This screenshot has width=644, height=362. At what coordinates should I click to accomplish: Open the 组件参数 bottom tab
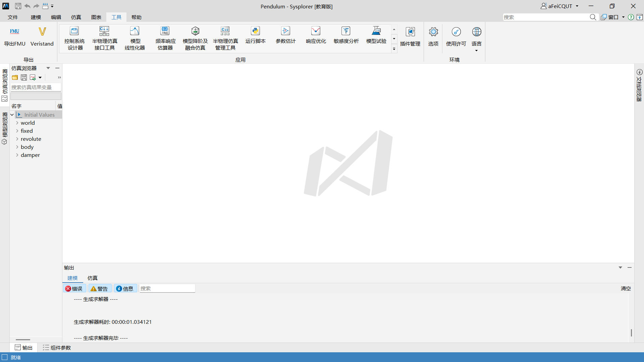click(57, 348)
